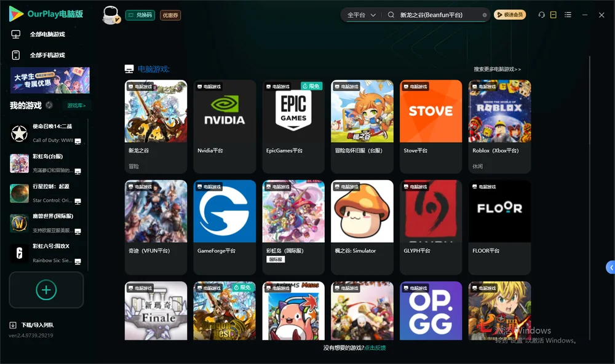Screen dimensions: 615x364
Task: Select the Roblox (Xbox平台) card
Action: point(499,126)
